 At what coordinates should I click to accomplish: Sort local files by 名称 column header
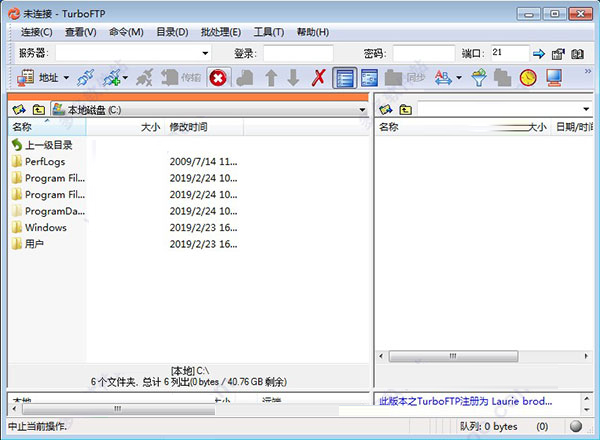click(47, 127)
